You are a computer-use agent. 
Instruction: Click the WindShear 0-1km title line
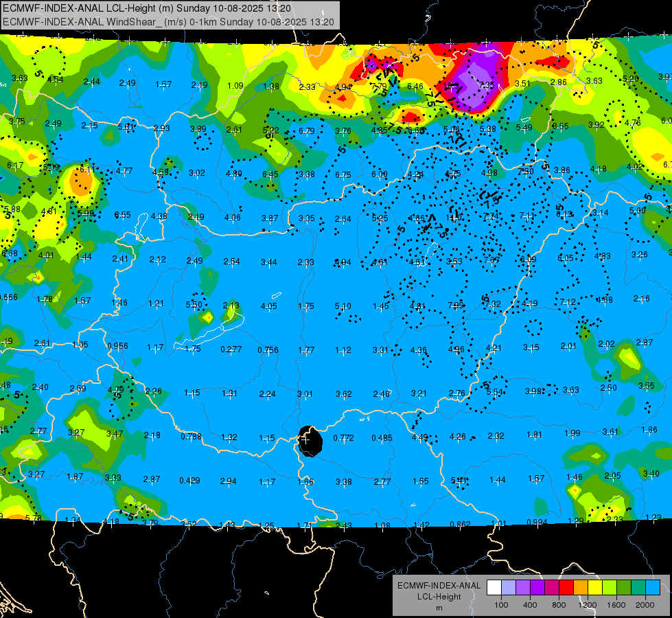168,22
